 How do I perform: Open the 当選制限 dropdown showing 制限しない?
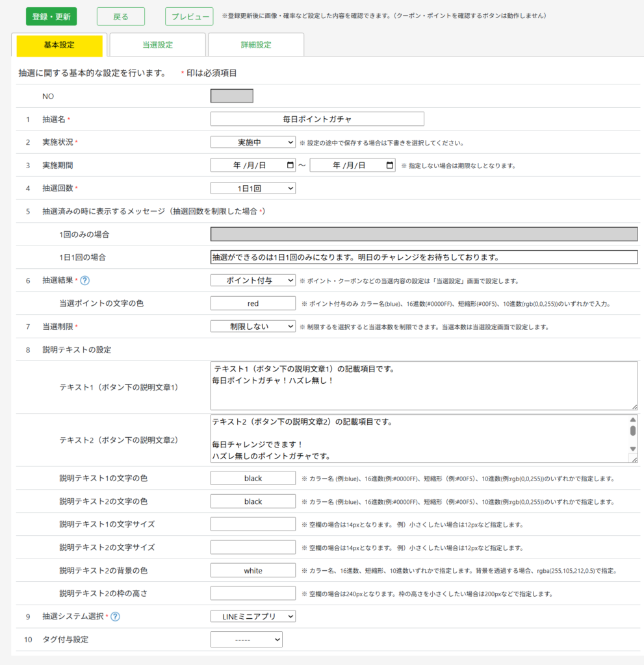(x=253, y=326)
